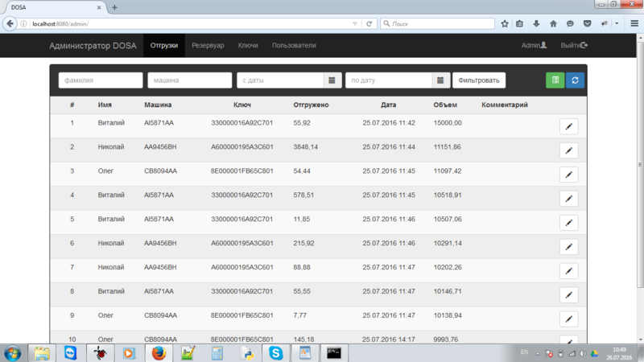Open the Ключи navigation item

(x=248, y=46)
